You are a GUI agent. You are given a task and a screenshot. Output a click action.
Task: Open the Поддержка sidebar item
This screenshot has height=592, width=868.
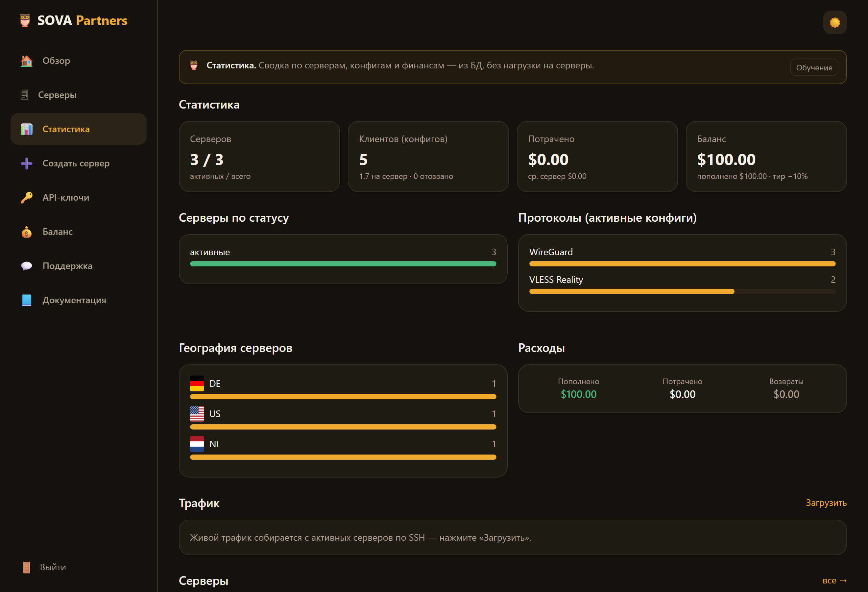click(79, 266)
